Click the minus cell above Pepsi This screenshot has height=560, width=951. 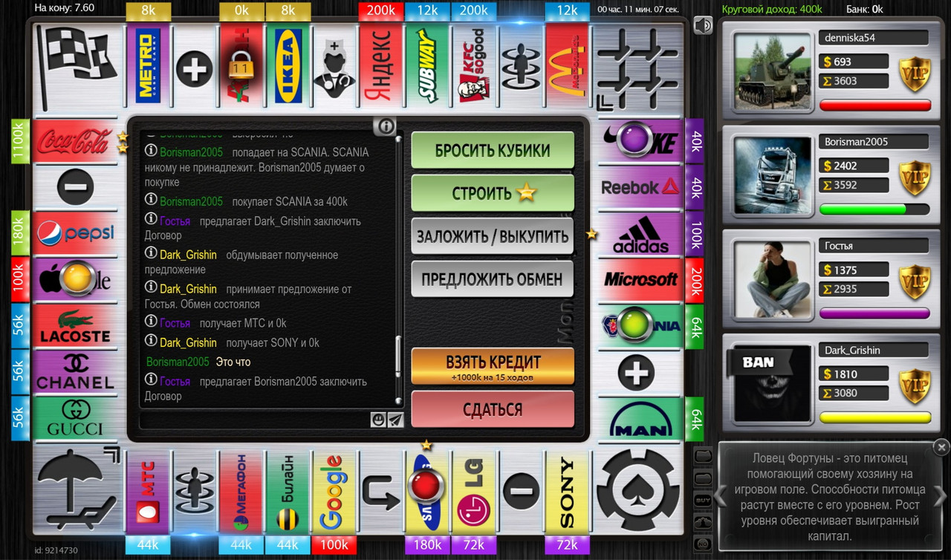coord(76,186)
